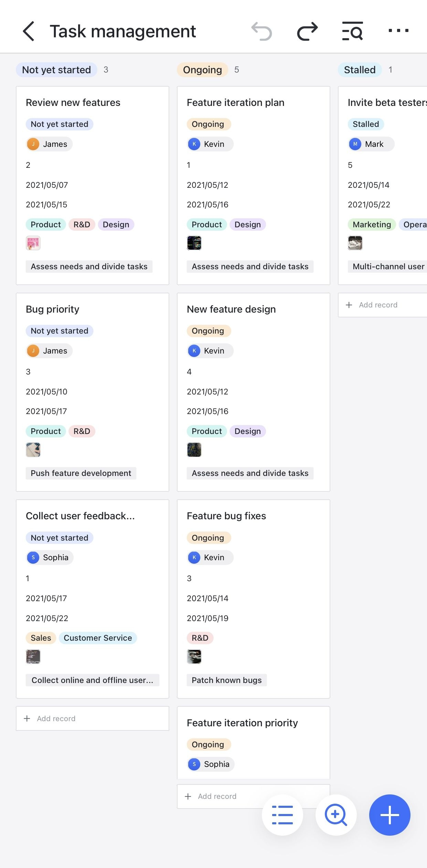
Task: Add record under Stalled column
Action: (378, 305)
